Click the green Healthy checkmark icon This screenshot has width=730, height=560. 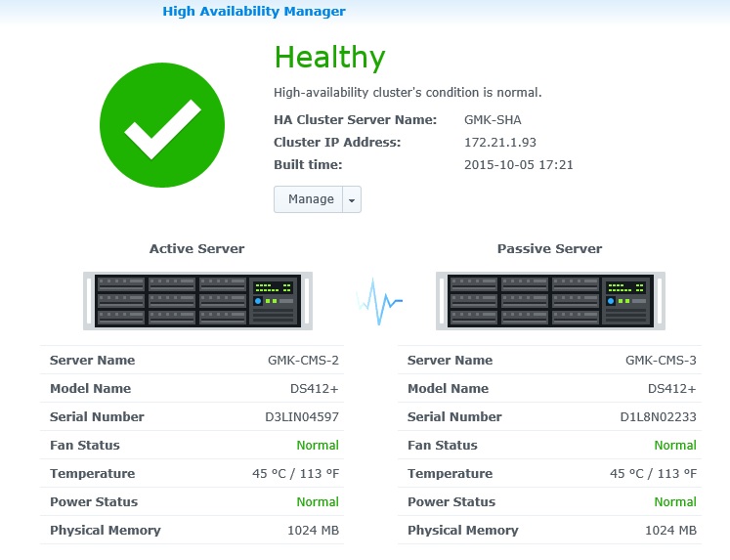pyautogui.click(x=162, y=125)
